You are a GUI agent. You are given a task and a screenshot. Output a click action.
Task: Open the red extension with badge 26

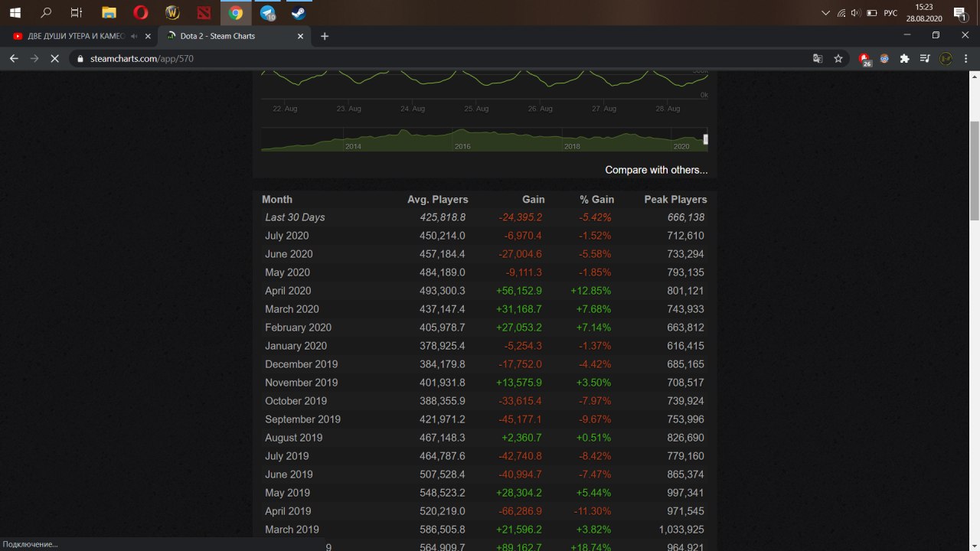864,59
